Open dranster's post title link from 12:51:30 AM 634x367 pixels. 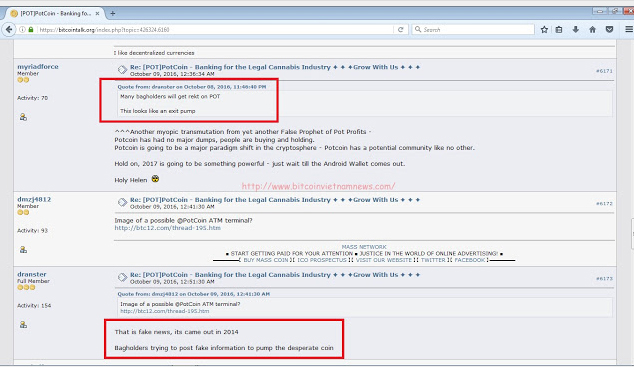(275, 274)
